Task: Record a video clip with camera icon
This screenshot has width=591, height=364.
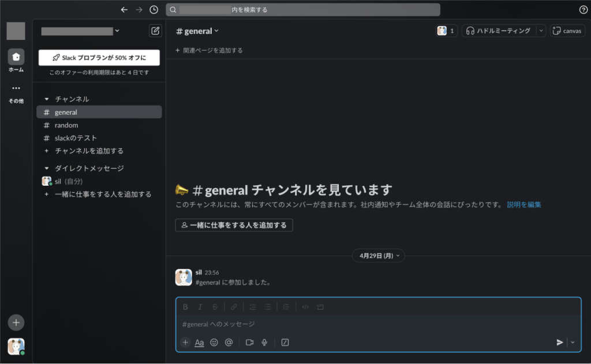Action: coord(250,342)
